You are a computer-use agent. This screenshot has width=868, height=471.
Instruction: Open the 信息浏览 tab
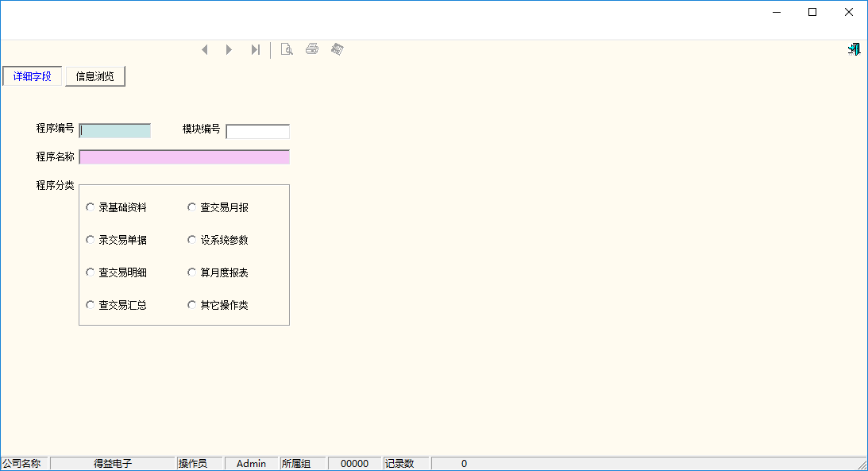[x=95, y=76]
